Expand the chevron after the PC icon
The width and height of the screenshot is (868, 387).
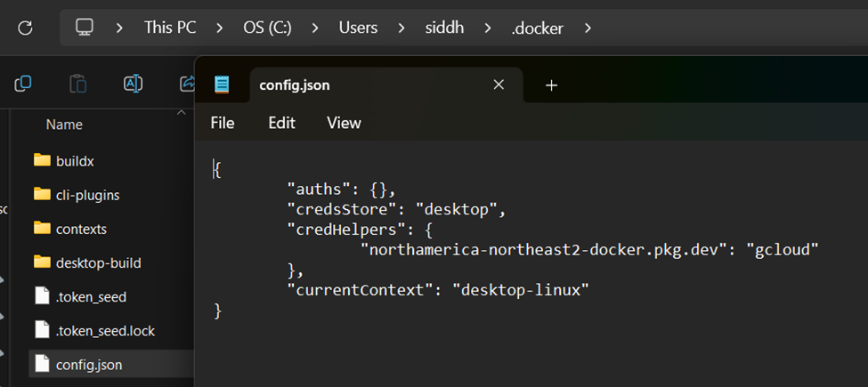[119, 28]
